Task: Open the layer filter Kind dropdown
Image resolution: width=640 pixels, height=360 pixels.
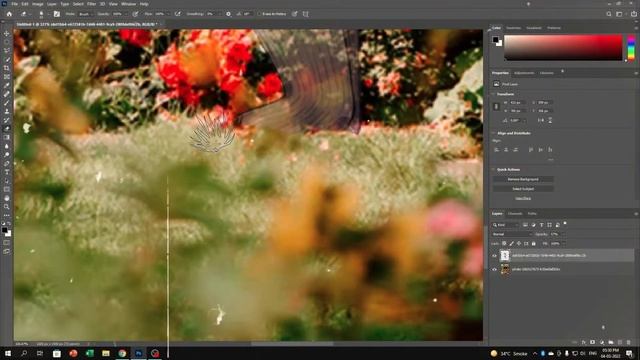Action: pyautogui.click(x=505, y=225)
